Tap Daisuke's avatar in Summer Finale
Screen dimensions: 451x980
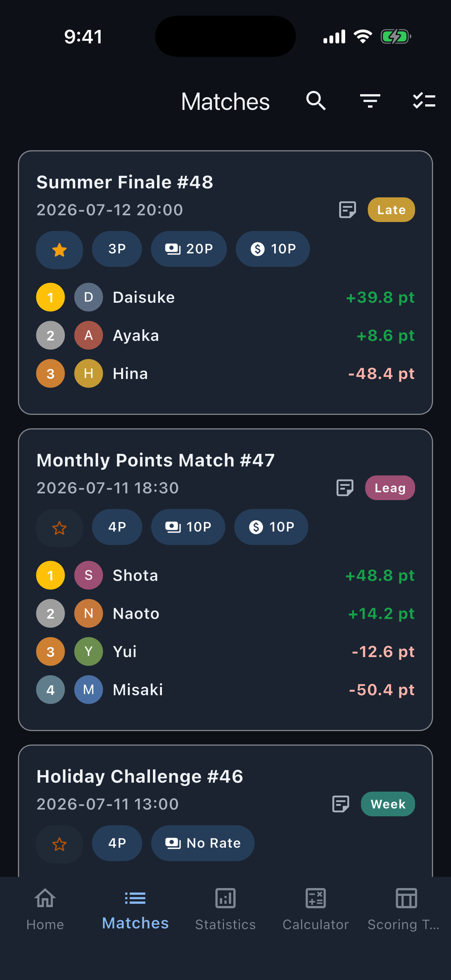point(88,297)
